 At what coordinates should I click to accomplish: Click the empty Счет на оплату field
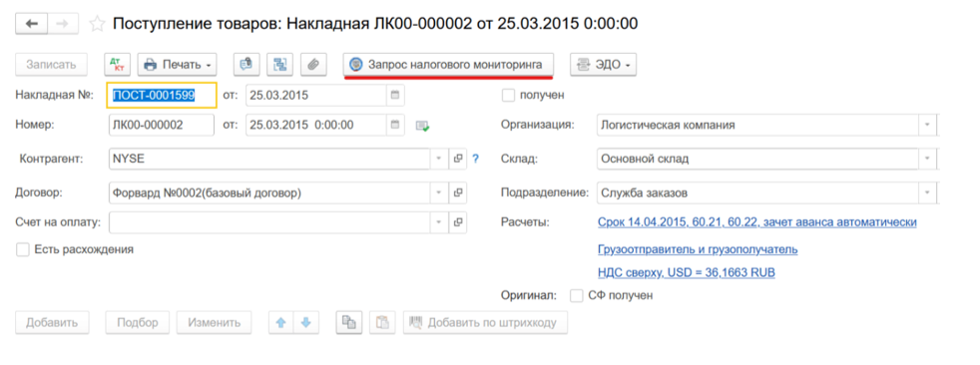point(270,221)
